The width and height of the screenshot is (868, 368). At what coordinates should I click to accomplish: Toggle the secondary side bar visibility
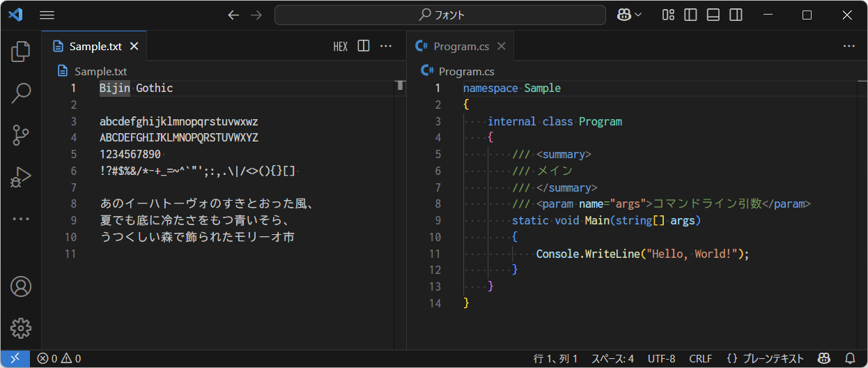coord(735,15)
